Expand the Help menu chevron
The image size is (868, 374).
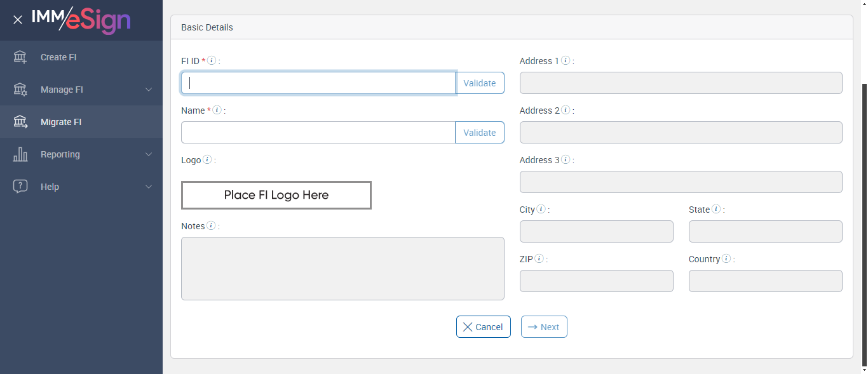149,187
